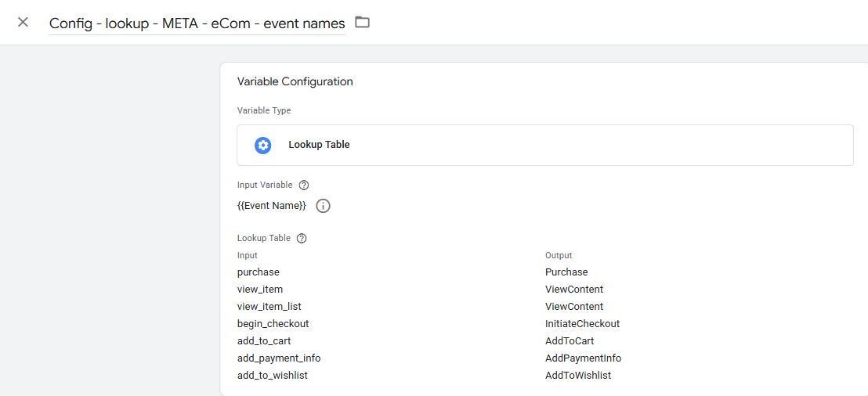Viewport: 868px width, 396px height.
Task: Click the Output column header
Action: point(559,255)
